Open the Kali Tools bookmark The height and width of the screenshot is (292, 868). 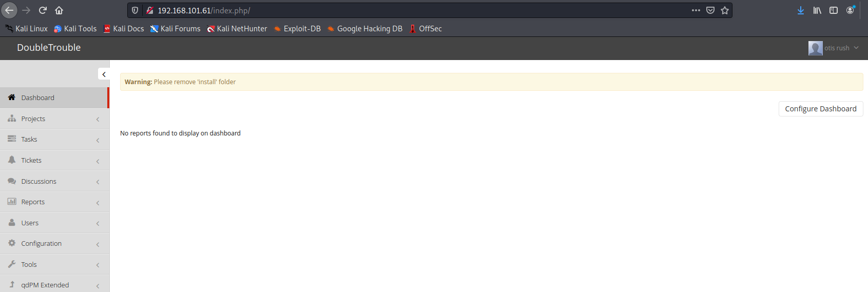point(75,29)
